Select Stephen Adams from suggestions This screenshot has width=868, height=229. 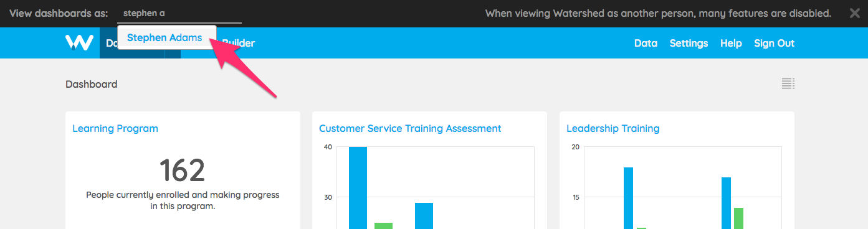(165, 37)
